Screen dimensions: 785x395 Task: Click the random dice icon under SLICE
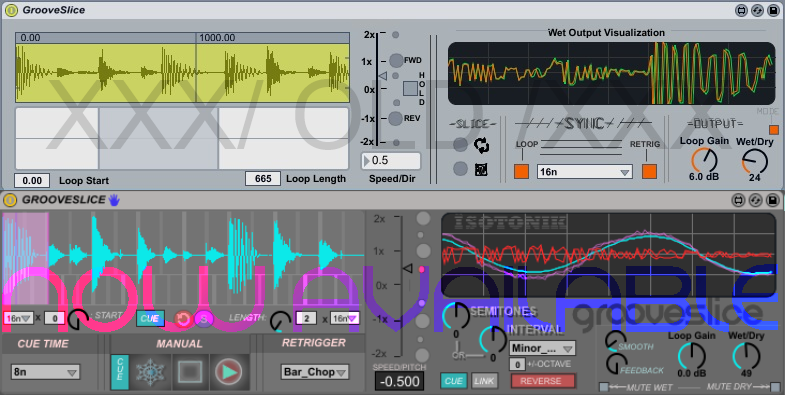coord(481,170)
